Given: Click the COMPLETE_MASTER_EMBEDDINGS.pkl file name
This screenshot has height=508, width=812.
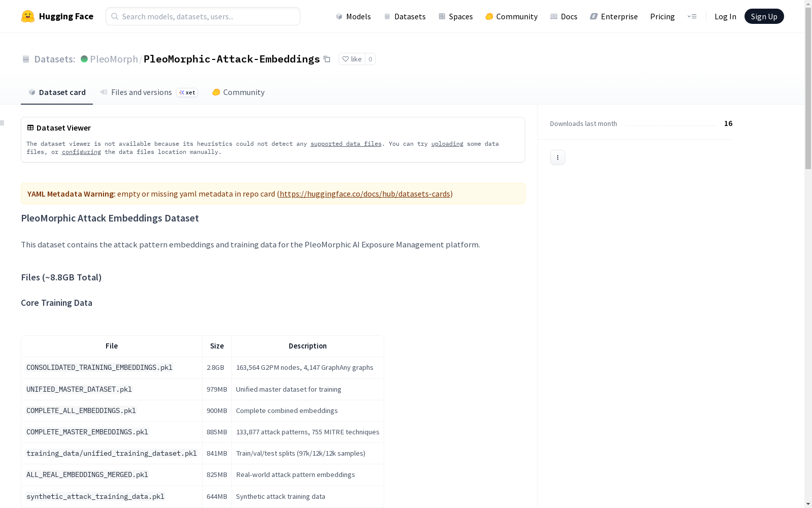Looking at the screenshot, I should [x=87, y=432].
